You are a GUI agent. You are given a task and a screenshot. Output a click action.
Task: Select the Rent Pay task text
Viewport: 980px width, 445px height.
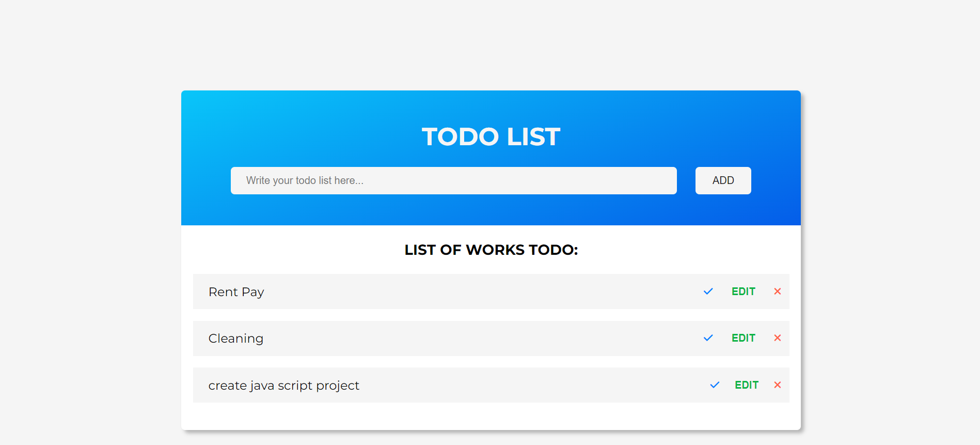[x=236, y=292]
